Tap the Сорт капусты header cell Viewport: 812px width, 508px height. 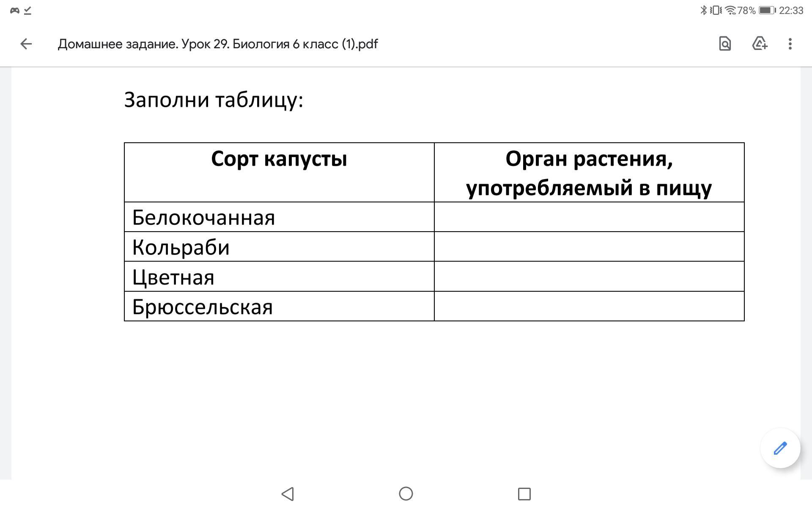point(279,172)
